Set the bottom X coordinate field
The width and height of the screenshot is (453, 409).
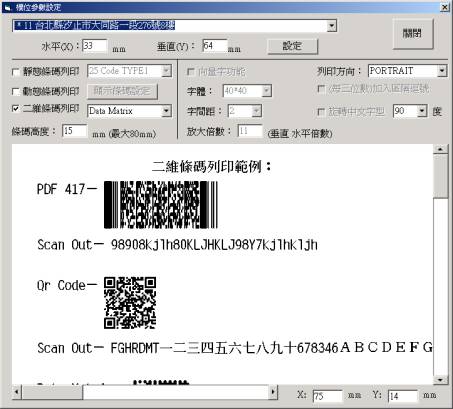327,396
